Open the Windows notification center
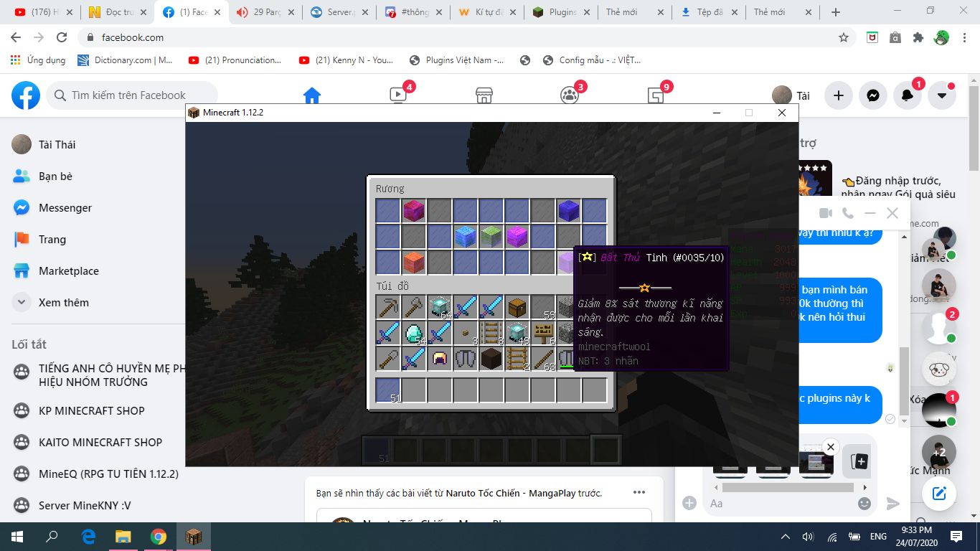This screenshot has height=551, width=980. [x=956, y=536]
